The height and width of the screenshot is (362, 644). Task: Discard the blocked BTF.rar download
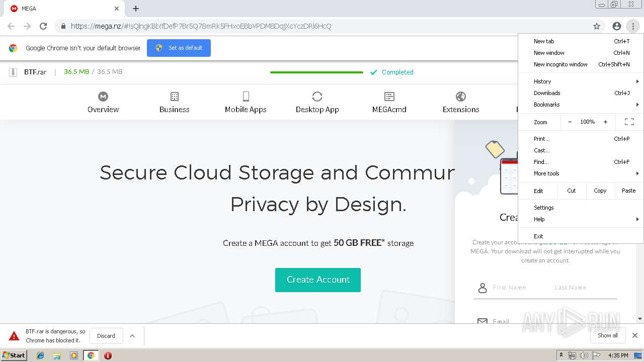pos(106,336)
